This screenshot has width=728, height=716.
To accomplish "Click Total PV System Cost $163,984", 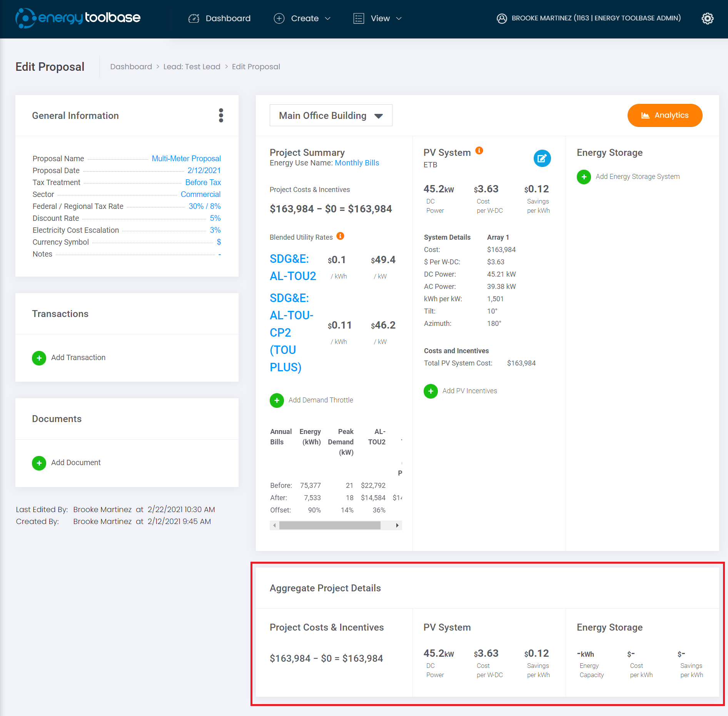I will coord(521,363).
